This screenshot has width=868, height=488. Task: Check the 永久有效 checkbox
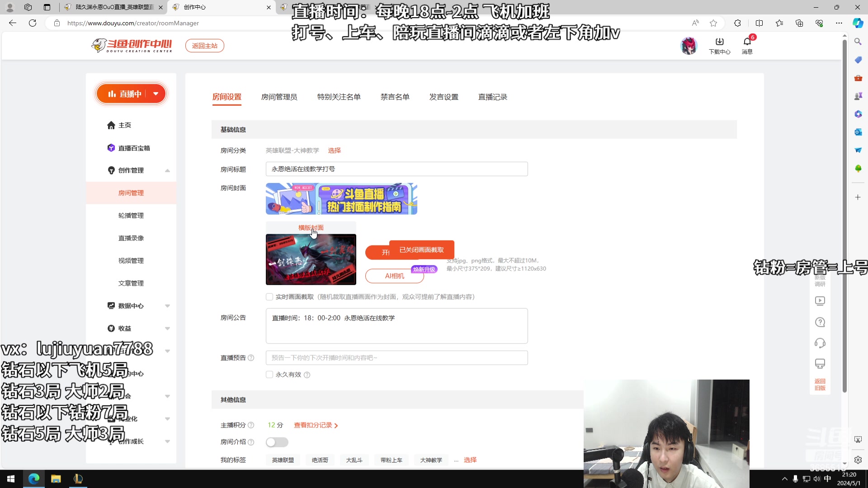pyautogui.click(x=269, y=375)
